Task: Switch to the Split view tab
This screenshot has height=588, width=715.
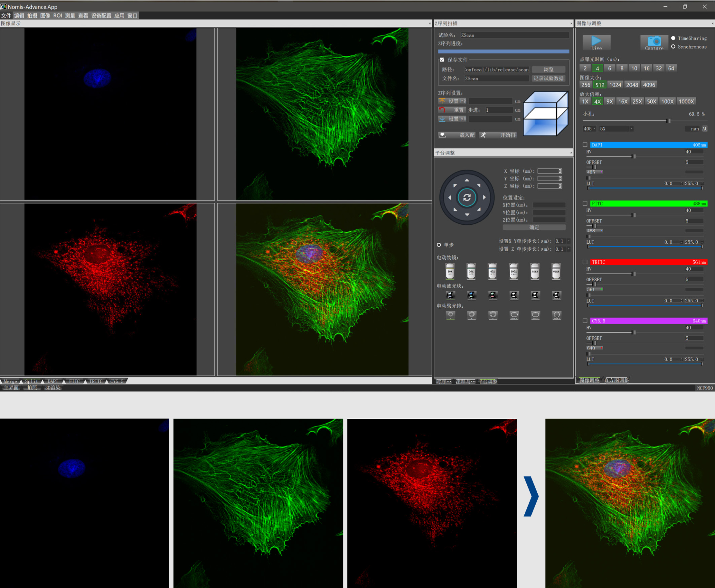Action: pyautogui.click(x=31, y=381)
